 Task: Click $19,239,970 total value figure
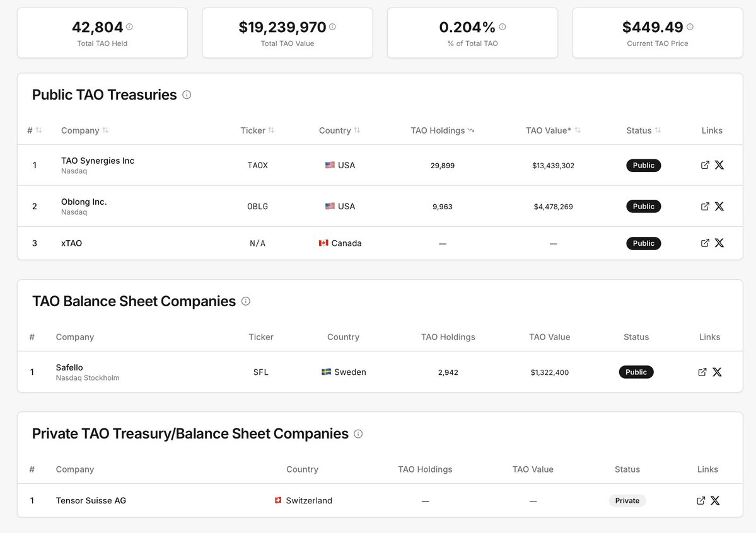click(282, 27)
